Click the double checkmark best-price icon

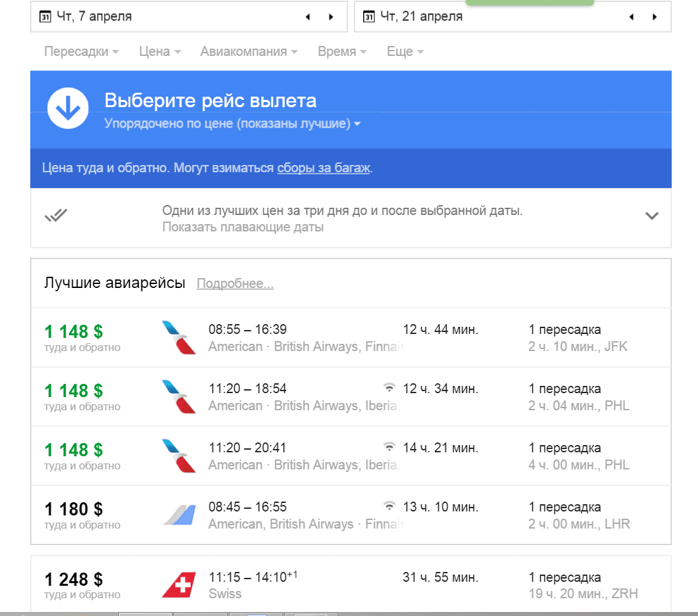(x=56, y=215)
